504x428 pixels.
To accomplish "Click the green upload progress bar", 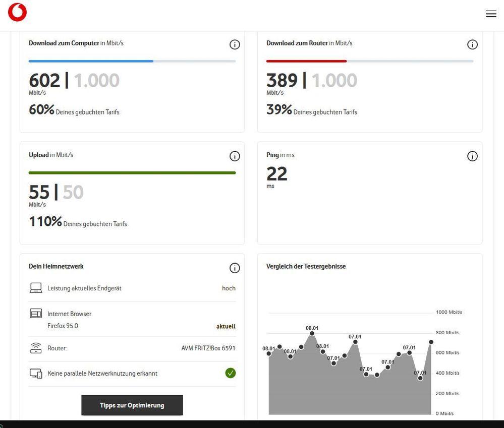I will coord(132,173).
